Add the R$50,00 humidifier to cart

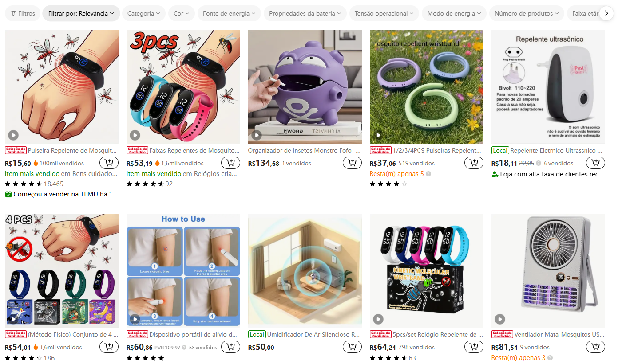click(x=352, y=347)
